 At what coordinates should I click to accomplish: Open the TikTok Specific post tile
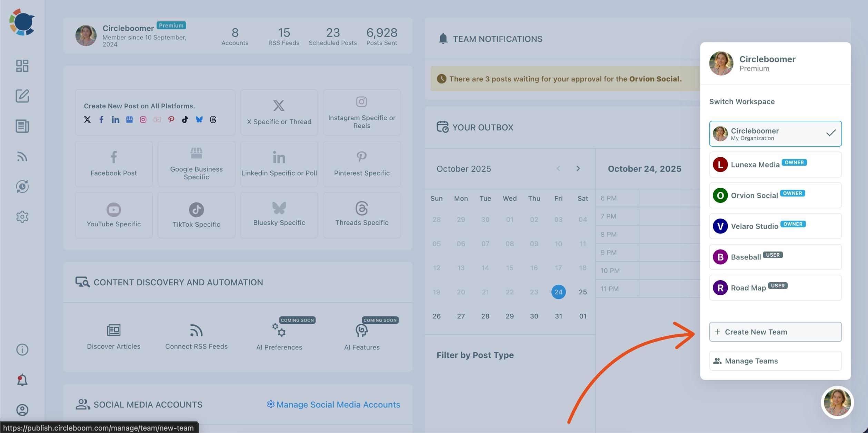tap(196, 215)
